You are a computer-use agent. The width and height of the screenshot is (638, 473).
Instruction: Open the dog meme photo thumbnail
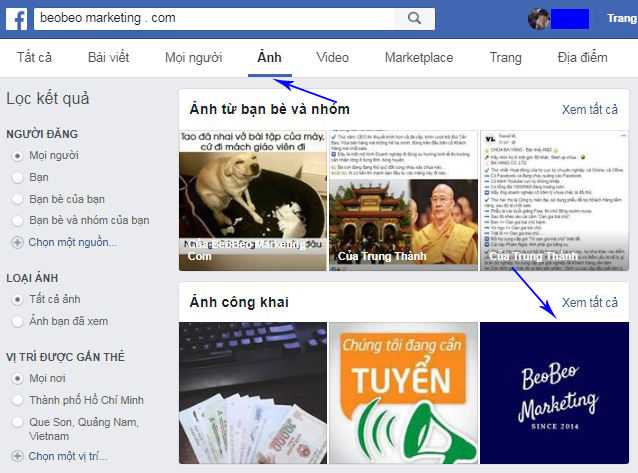[253, 201]
